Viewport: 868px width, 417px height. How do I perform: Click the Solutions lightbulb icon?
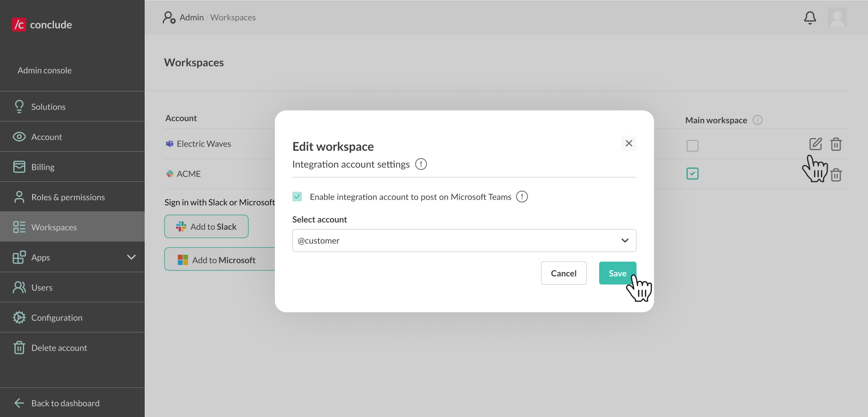[x=19, y=106]
